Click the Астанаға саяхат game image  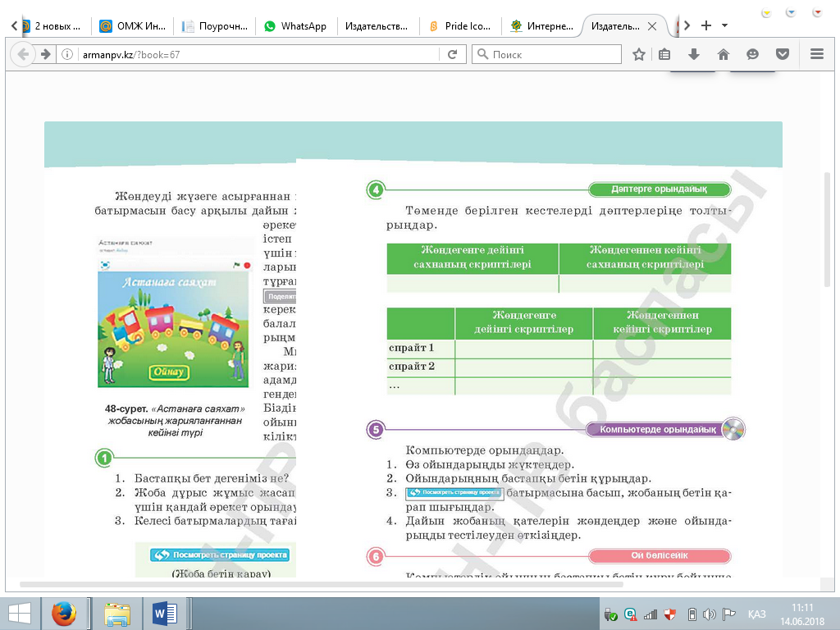point(173,329)
